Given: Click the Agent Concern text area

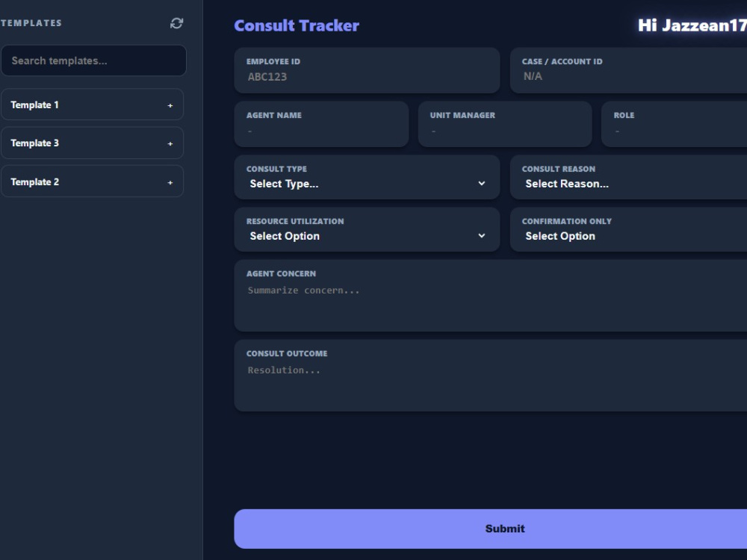Looking at the screenshot, I should [491, 296].
